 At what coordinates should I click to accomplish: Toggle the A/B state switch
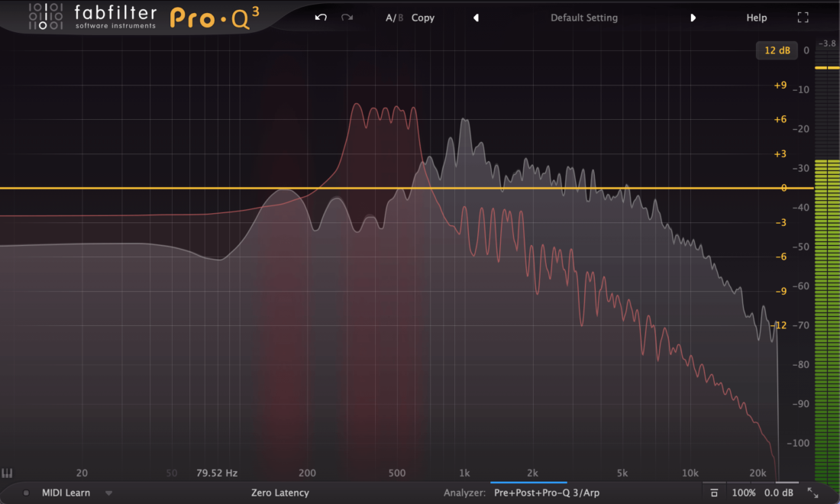coord(394,18)
